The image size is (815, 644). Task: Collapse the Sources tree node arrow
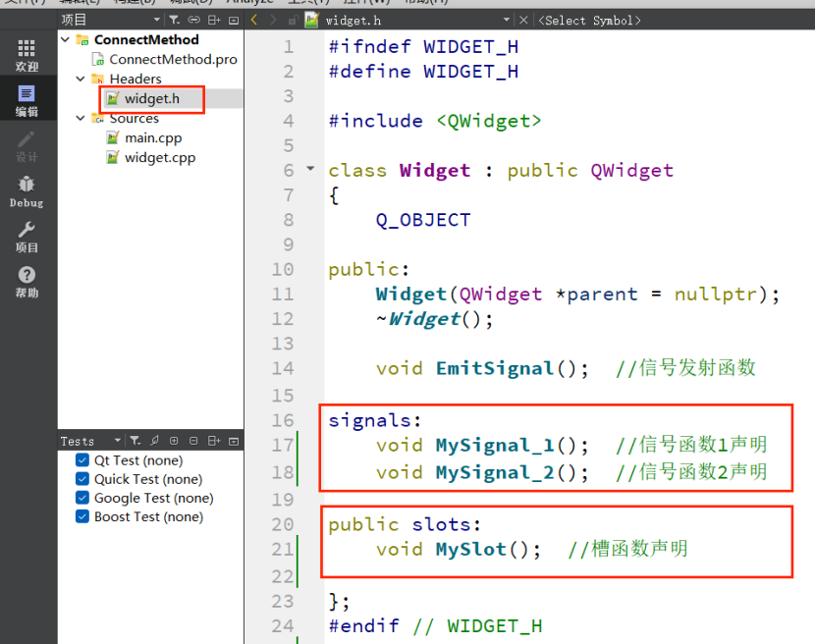(81, 118)
